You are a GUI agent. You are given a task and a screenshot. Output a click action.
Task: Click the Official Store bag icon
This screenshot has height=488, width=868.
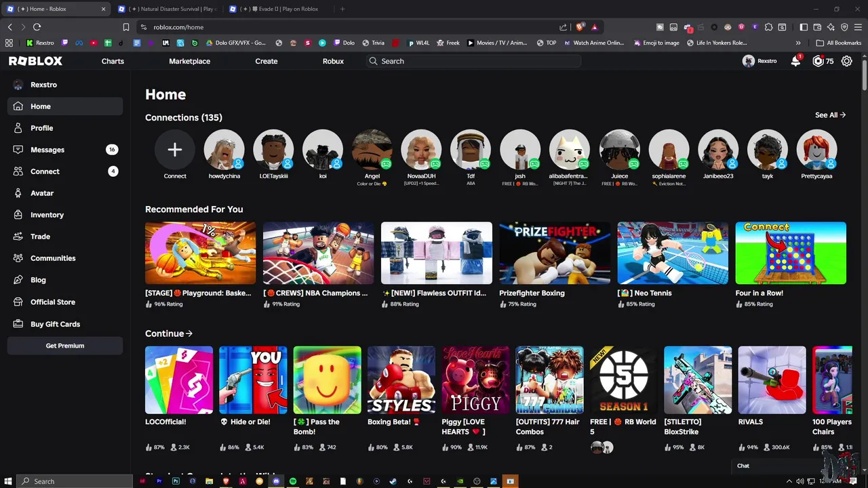pyautogui.click(x=18, y=302)
